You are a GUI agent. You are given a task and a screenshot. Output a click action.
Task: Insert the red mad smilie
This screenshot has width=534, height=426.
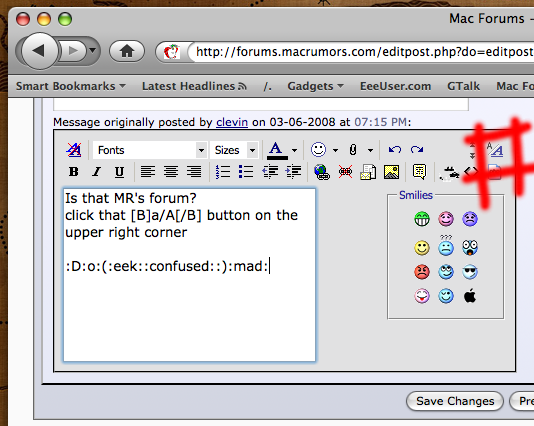[x=422, y=272]
